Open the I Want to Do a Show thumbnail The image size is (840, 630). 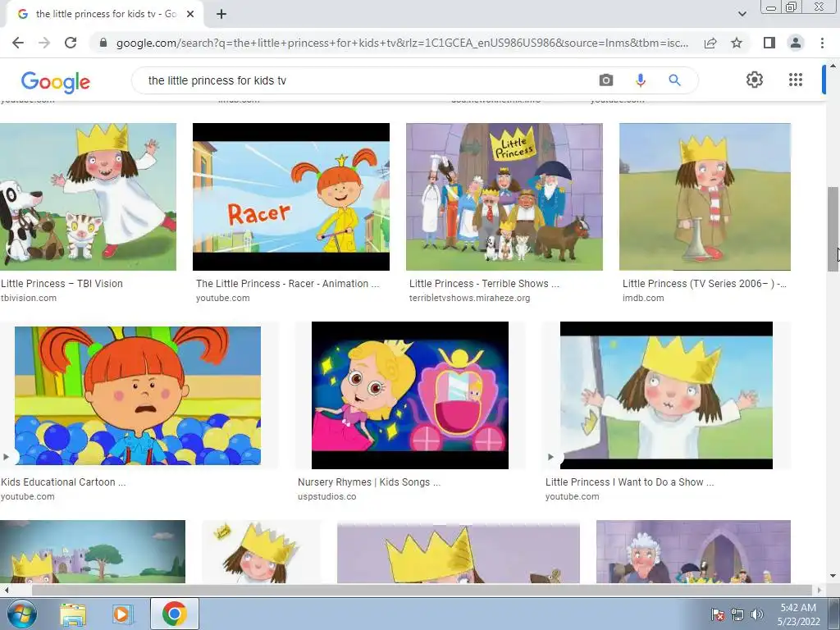click(x=666, y=395)
